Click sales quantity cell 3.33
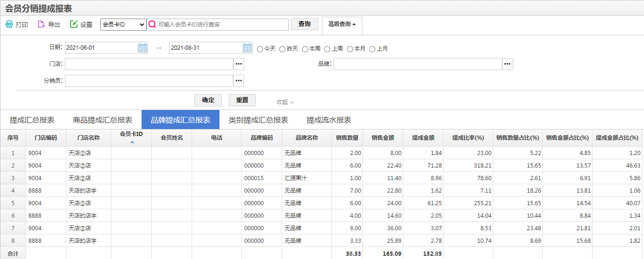The image size is (644, 259). pyautogui.click(x=347, y=241)
